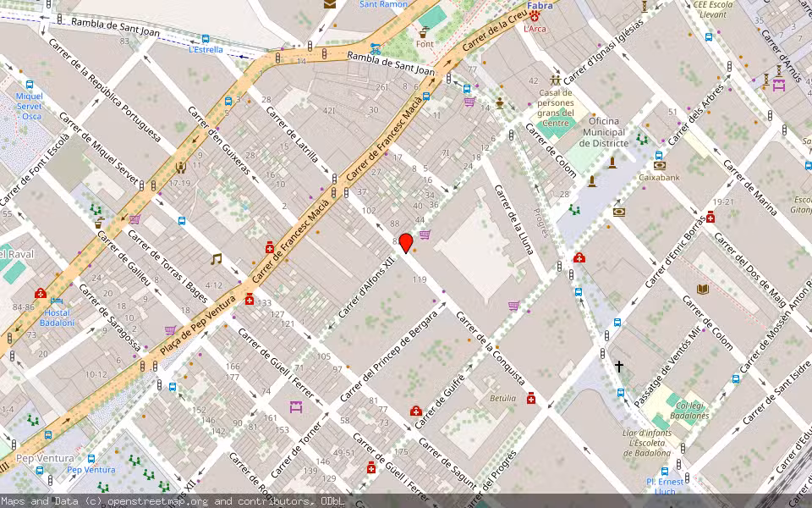The height and width of the screenshot is (508, 812).
Task: Click the Plaça de Pep Ventura label
Action: pos(197,325)
